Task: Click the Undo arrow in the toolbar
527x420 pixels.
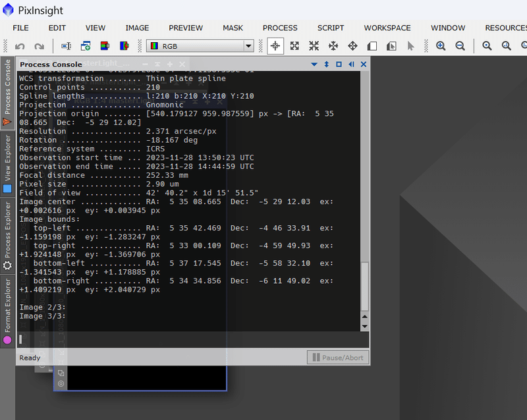Action: 20,46
